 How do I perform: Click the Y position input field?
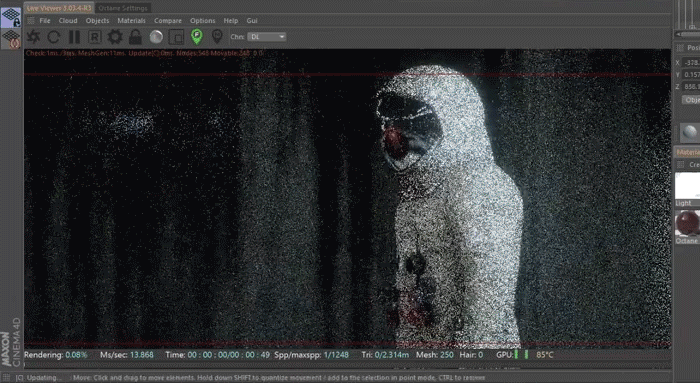click(691, 75)
